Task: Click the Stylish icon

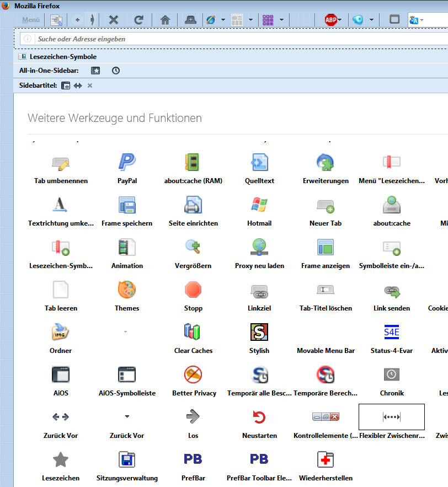Action: (x=259, y=331)
